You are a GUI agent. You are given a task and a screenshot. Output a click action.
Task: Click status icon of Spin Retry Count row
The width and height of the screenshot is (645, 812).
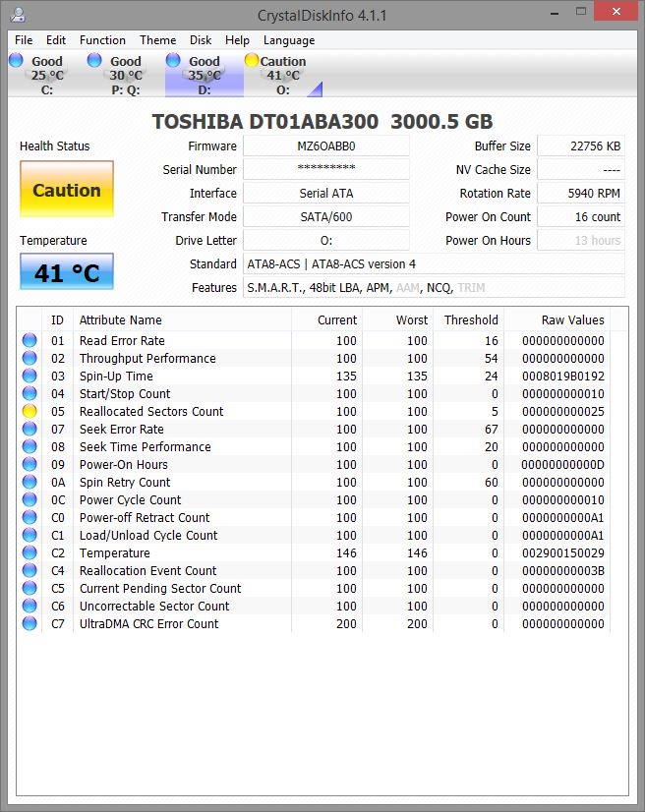[x=29, y=482]
